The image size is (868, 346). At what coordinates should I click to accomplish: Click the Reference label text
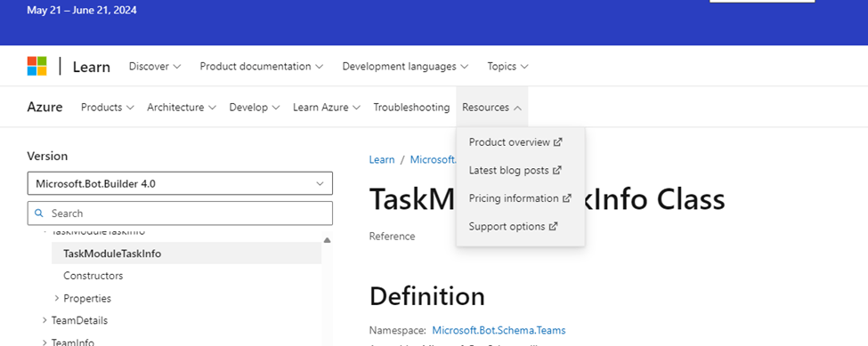coord(392,236)
